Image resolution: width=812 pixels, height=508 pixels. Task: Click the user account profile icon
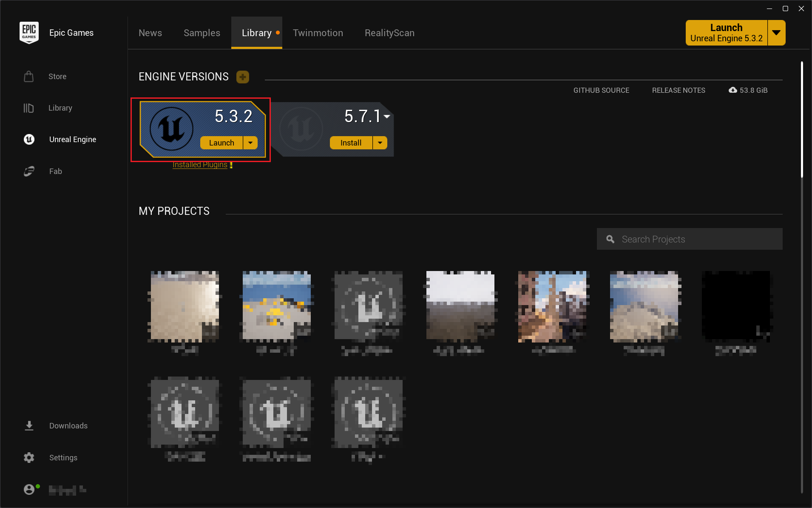click(29, 490)
